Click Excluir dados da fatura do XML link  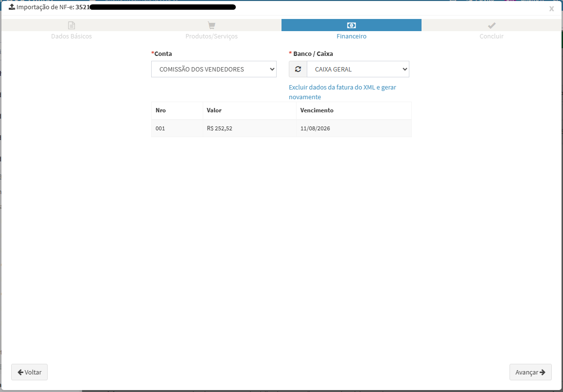(x=342, y=92)
